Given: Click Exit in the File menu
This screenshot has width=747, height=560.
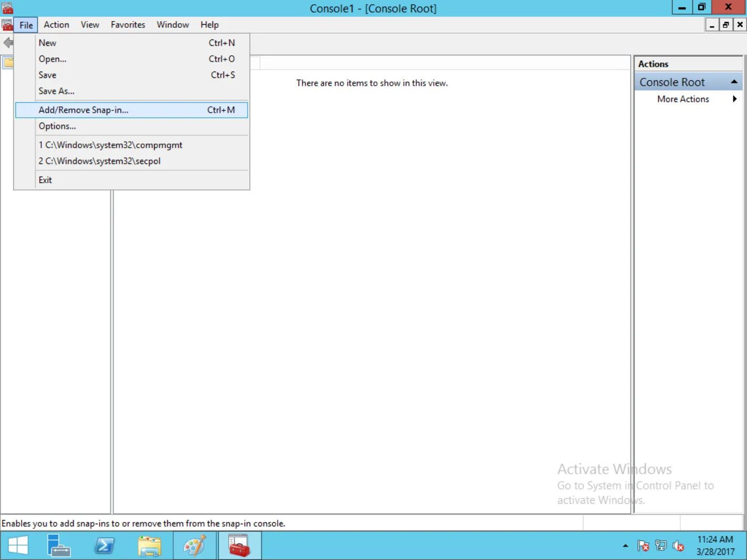Looking at the screenshot, I should click(x=131, y=180).
